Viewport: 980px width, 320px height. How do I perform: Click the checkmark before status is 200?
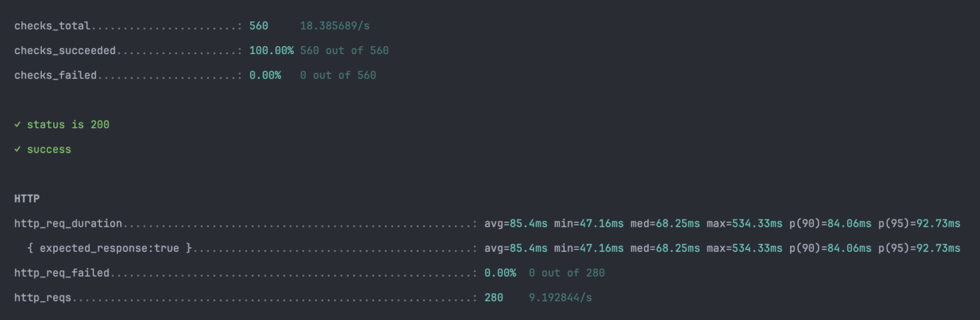click(x=17, y=125)
